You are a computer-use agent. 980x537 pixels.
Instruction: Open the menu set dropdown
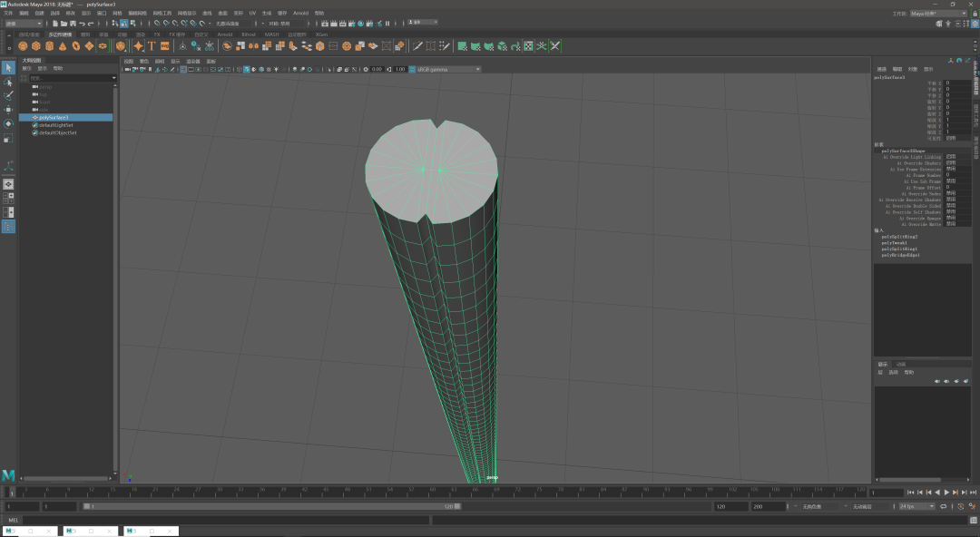pos(23,23)
